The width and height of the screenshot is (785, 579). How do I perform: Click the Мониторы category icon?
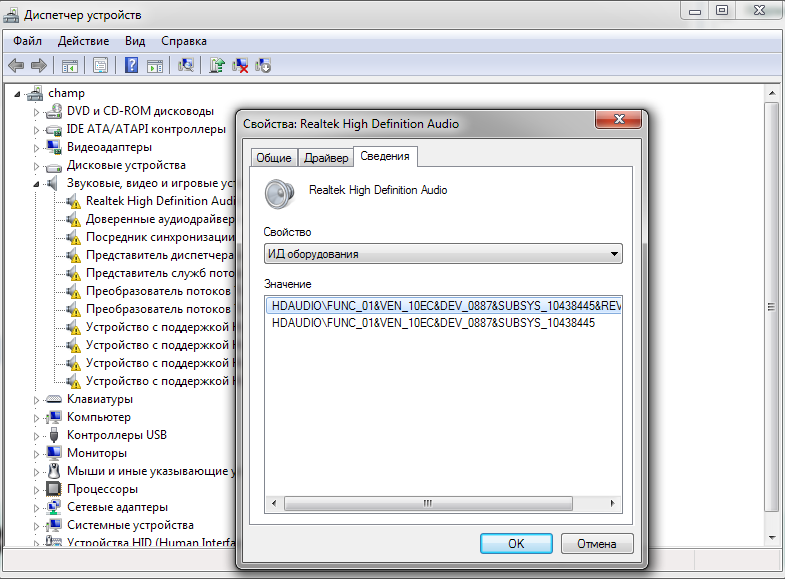[54, 453]
